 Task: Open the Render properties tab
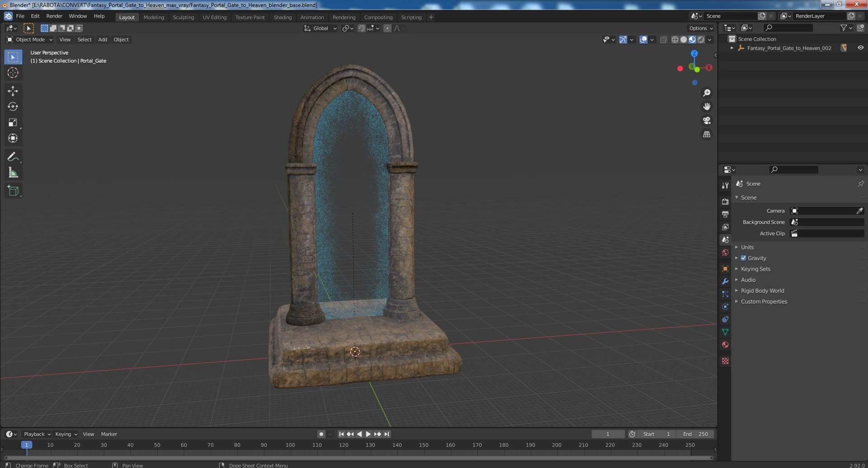(x=725, y=201)
